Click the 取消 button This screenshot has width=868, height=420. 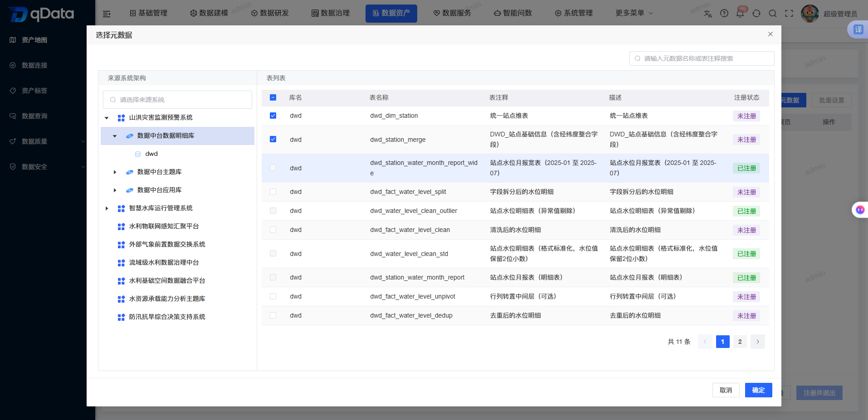726,390
